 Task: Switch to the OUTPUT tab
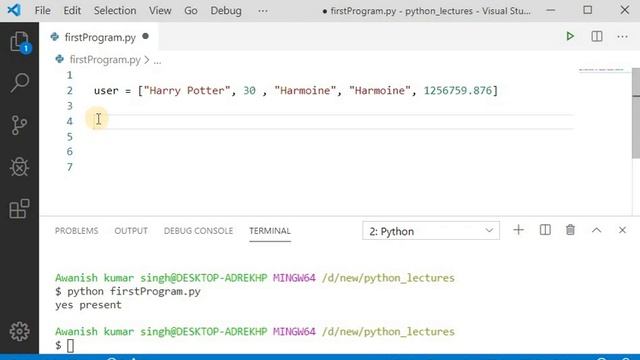tap(131, 231)
